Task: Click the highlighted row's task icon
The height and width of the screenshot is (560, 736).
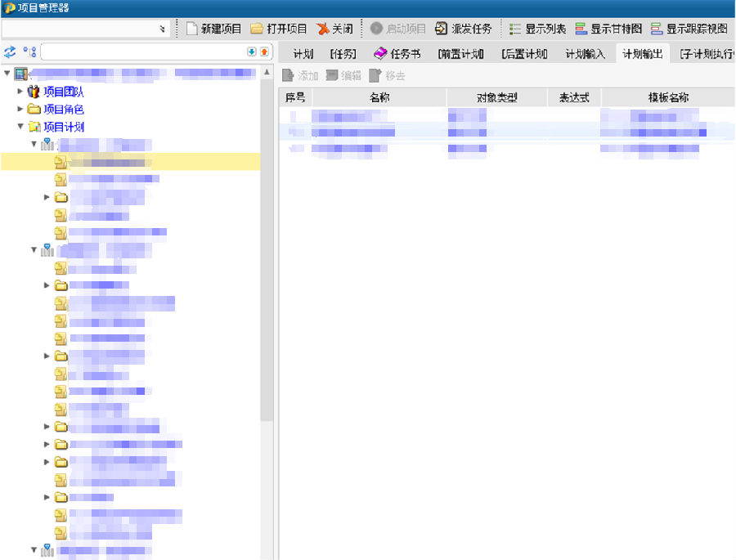Action: (60, 162)
